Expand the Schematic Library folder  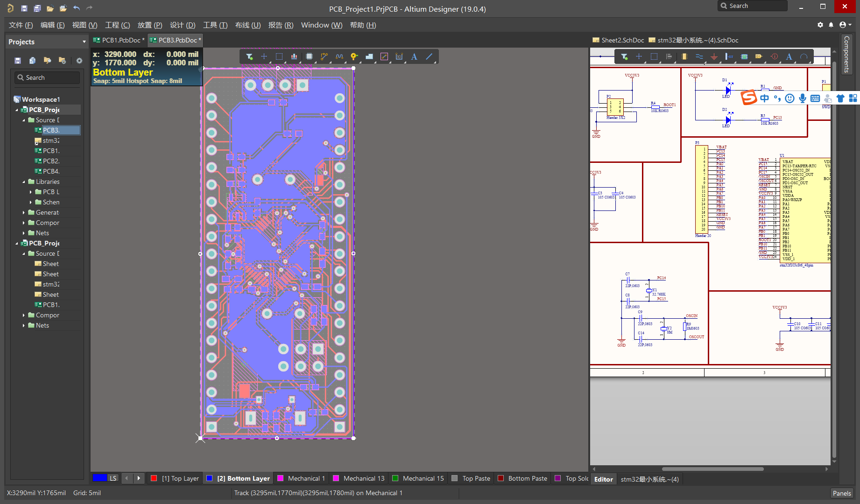click(x=31, y=203)
